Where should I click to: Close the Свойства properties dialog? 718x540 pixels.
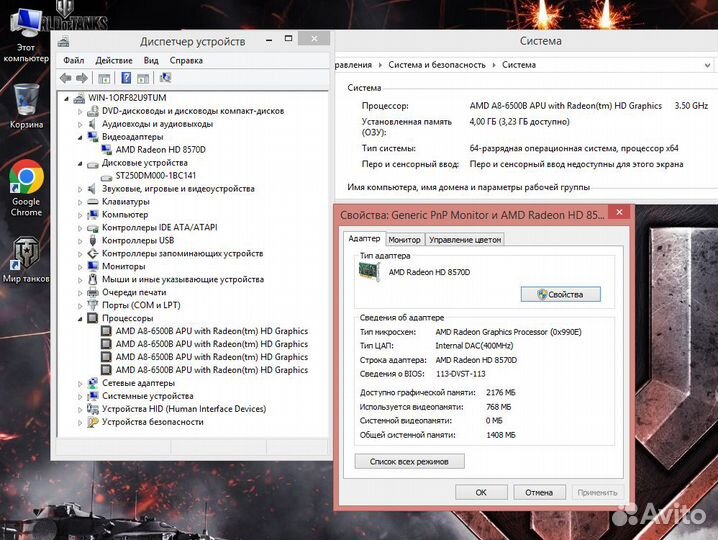click(x=619, y=212)
